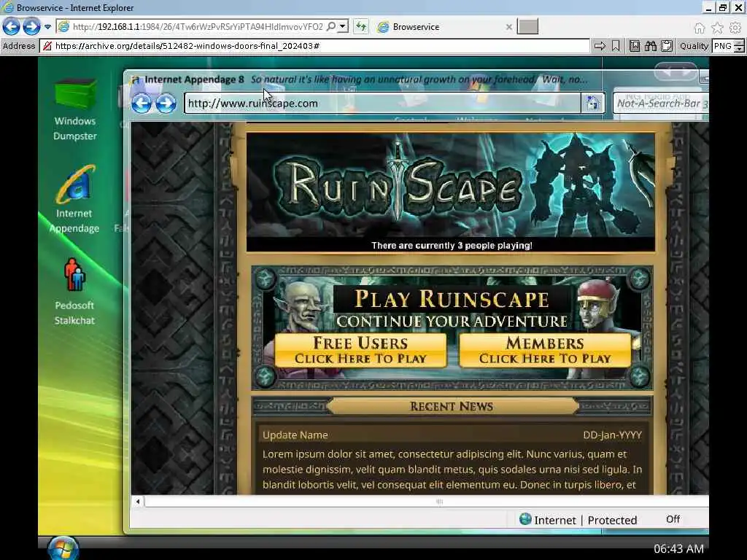747x560 pixels.
Task: Click the 06:43 AM taskbar clock
Action: pyautogui.click(x=678, y=549)
